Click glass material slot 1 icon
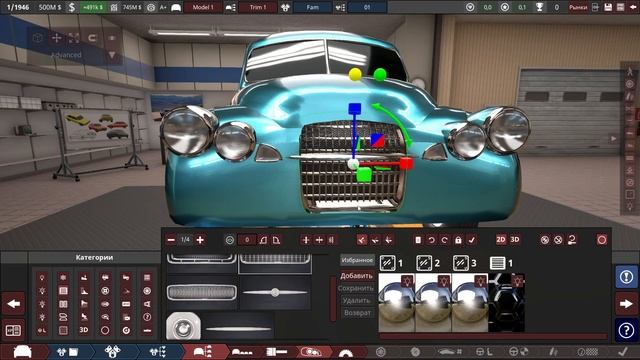The width and height of the screenshot is (640, 360). click(x=387, y=263)
